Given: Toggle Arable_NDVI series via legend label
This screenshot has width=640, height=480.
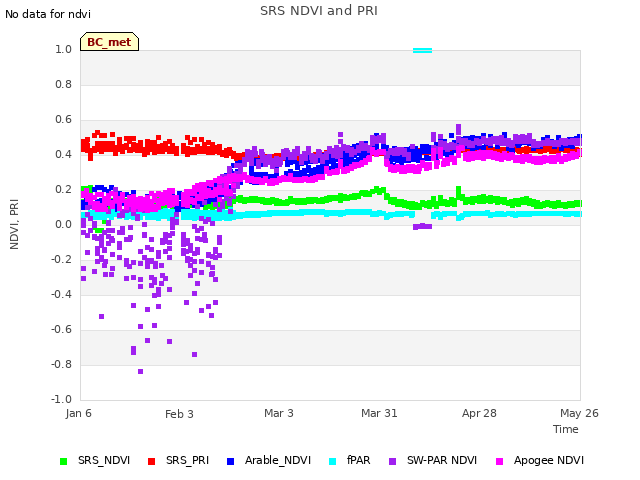Looking at the screenshot, I should pos(278,460).
